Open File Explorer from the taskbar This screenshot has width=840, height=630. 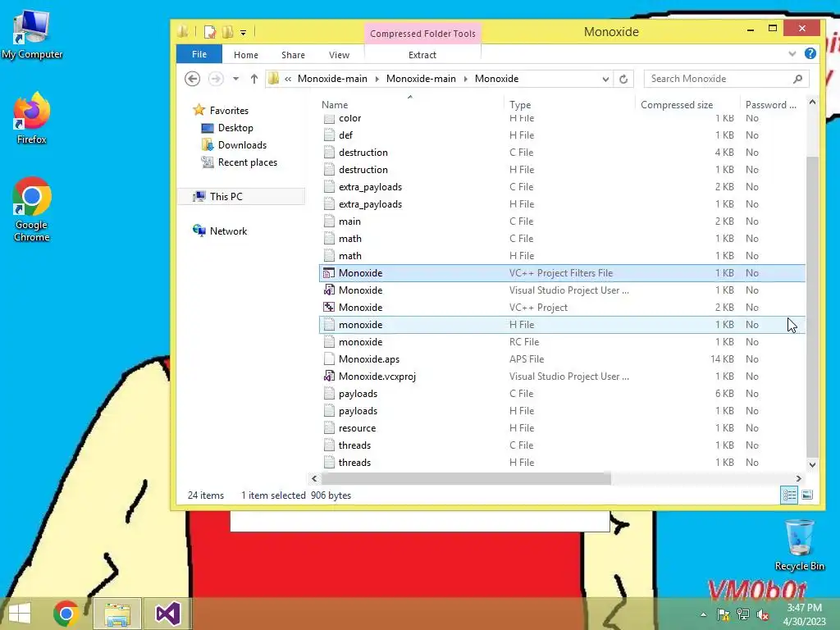coord(117,614)
